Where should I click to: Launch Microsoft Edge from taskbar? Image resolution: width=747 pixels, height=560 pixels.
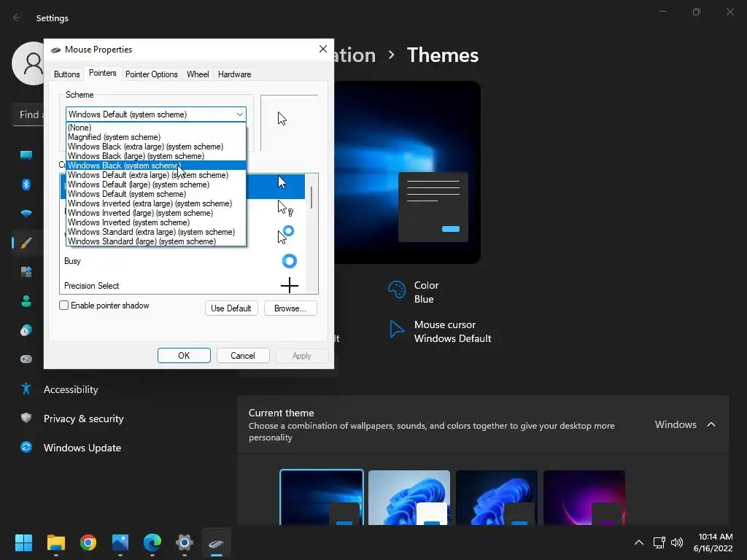pos(152,542)
